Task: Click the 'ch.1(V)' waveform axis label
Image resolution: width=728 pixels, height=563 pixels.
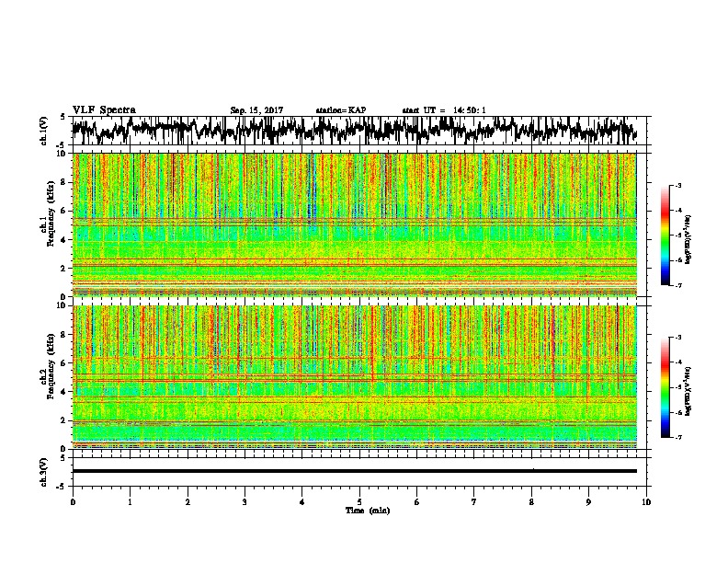Action: pyautogui.click(x=43, y=131)
